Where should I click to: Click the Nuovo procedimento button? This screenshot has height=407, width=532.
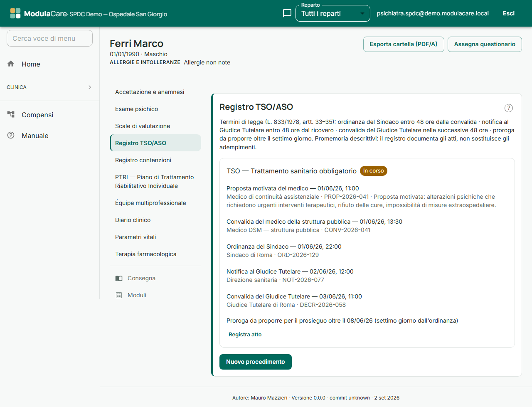[x=256, y=362]
